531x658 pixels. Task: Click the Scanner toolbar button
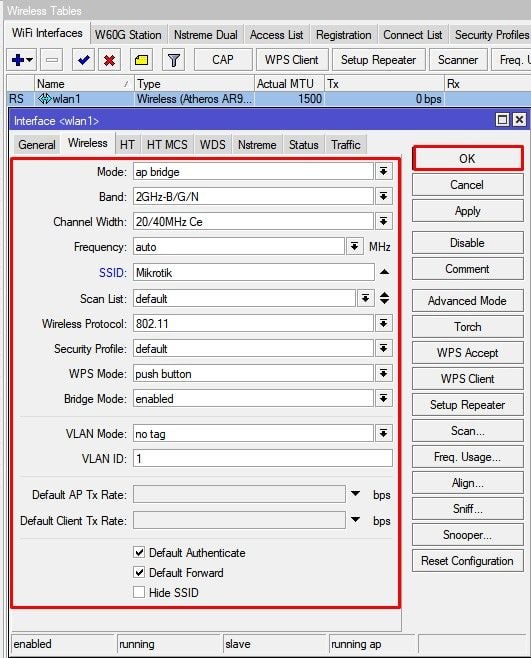(x=458, y=60)
